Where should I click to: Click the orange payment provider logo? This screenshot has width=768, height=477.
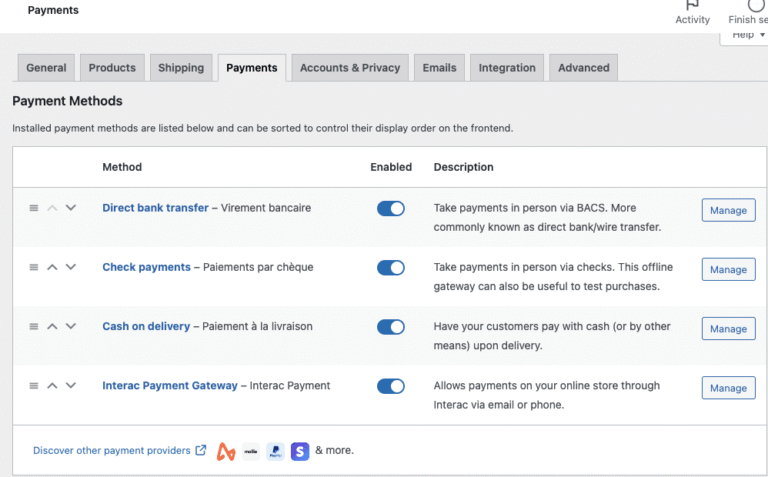(x=226, y=452)
